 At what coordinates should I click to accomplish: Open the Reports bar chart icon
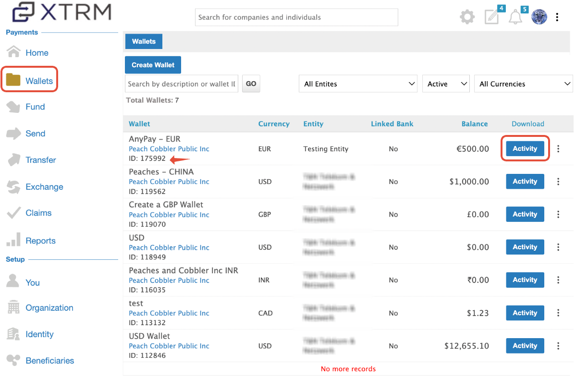click(x=13, y=240)
